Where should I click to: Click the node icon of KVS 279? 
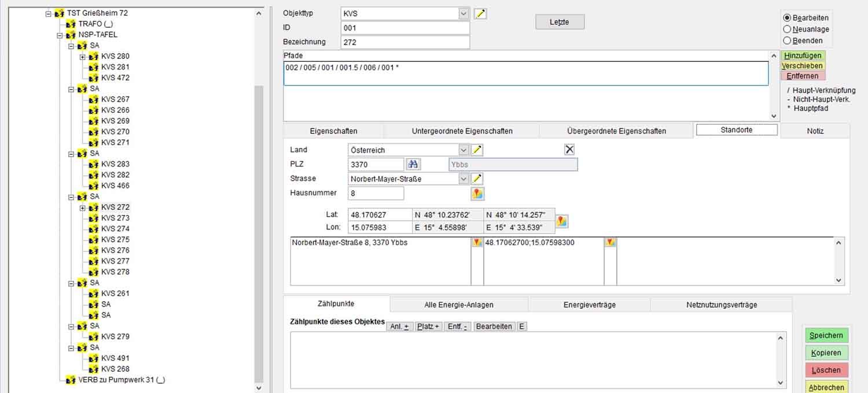click(x=94, y=337)
